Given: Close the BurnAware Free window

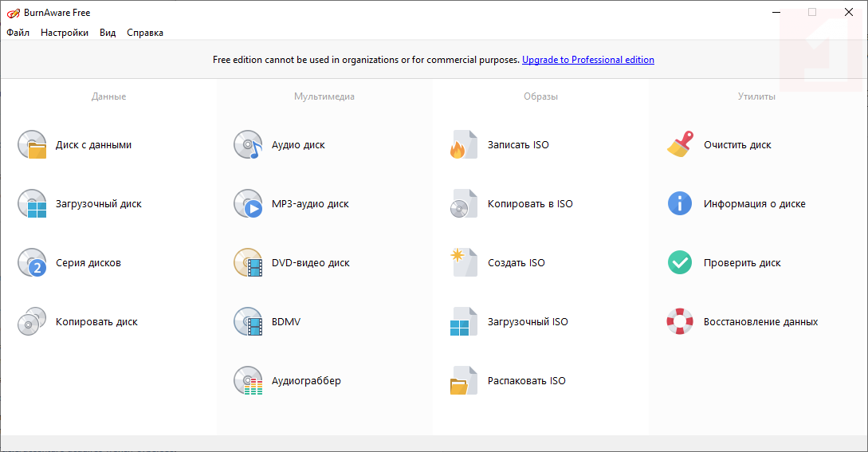Looking at the screenshot, I should (x=849, y=12).
